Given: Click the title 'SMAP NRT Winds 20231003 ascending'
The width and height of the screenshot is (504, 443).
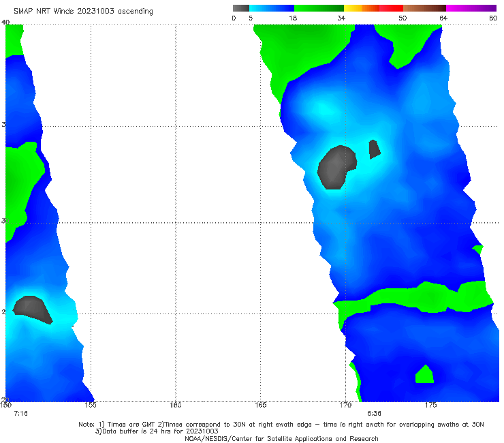Looking at the screenshot, I should (83, 11).
